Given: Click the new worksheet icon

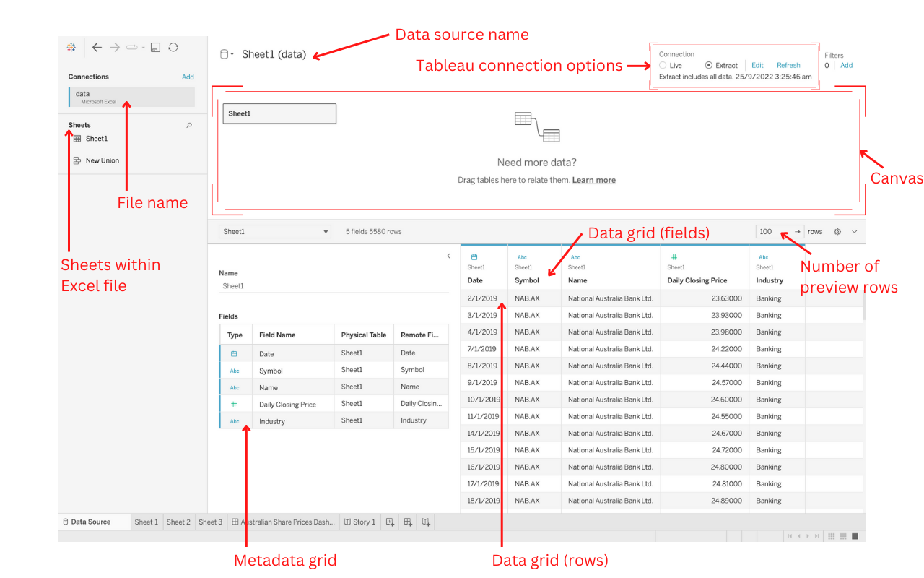Looking at the screenshot, I should click(x=391, y=522).
